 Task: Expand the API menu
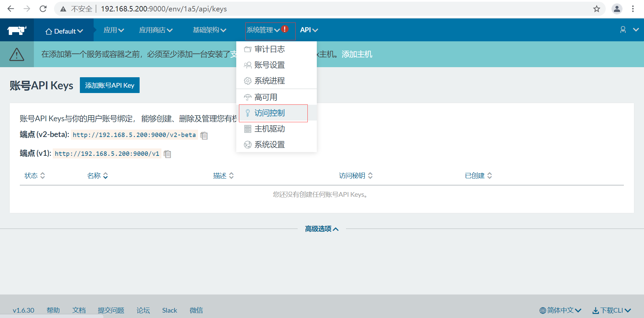click(x=309, y=30)
